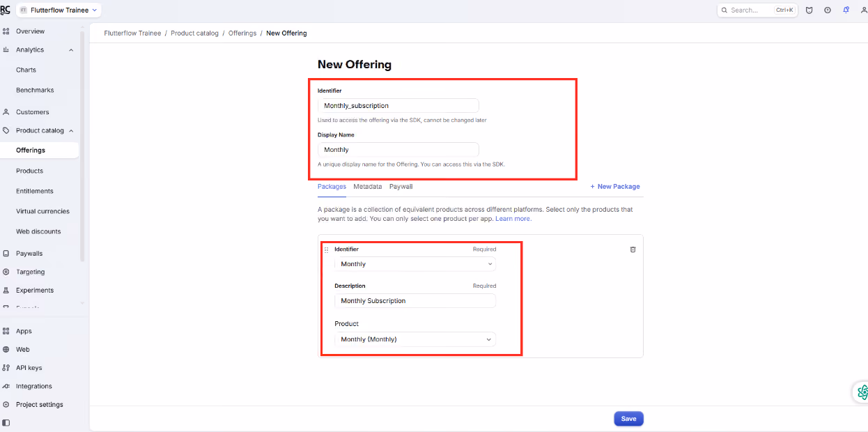The image size is (868, 432).
Task: Open the Overview grid icon in sidebar
Action: click(x=6, y=31)
